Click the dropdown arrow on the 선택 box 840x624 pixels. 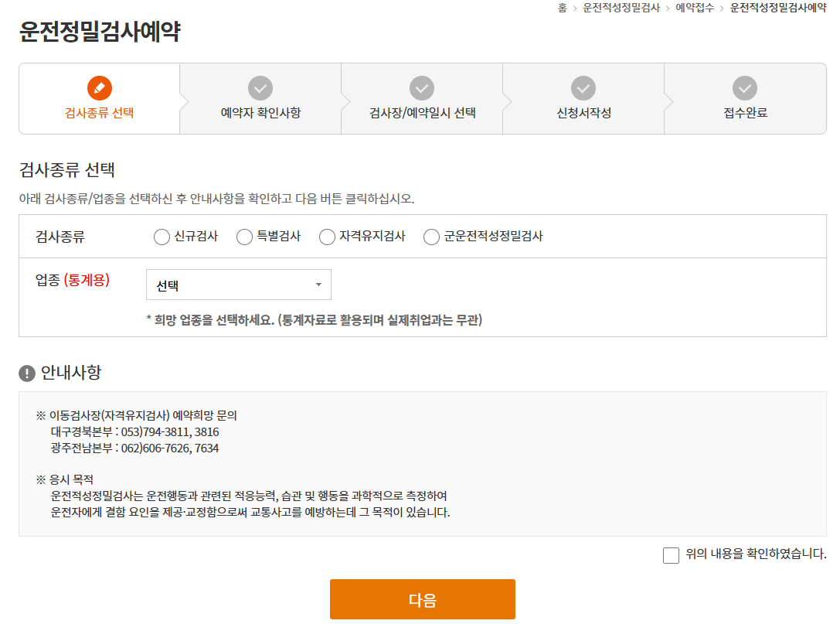pyautogui.click(x=318, y=285)
